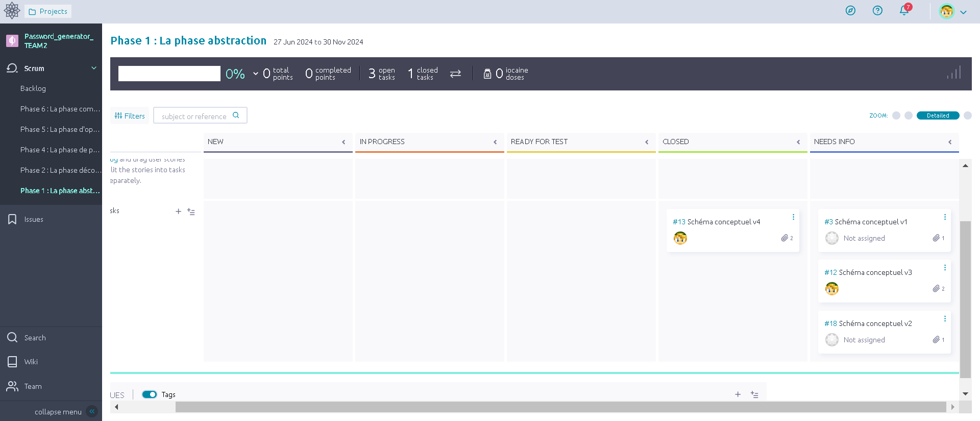Fold the CLOSED column
The width and height of the screenshot is (980, 421).
click(798, 142)
